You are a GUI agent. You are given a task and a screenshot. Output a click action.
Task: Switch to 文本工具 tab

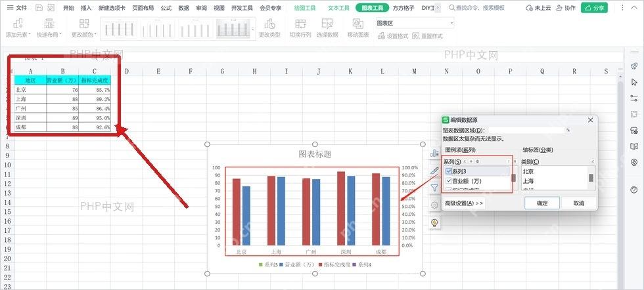339,8
